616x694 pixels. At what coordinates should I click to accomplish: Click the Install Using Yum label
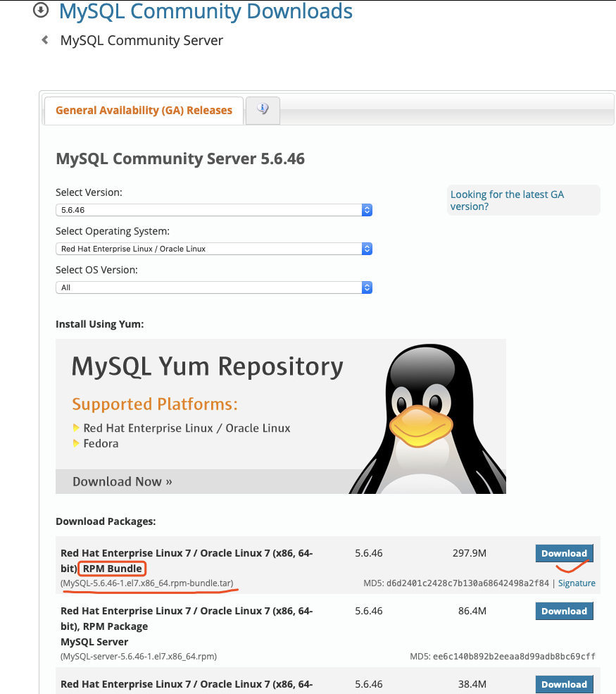click(x=99, y=324)
